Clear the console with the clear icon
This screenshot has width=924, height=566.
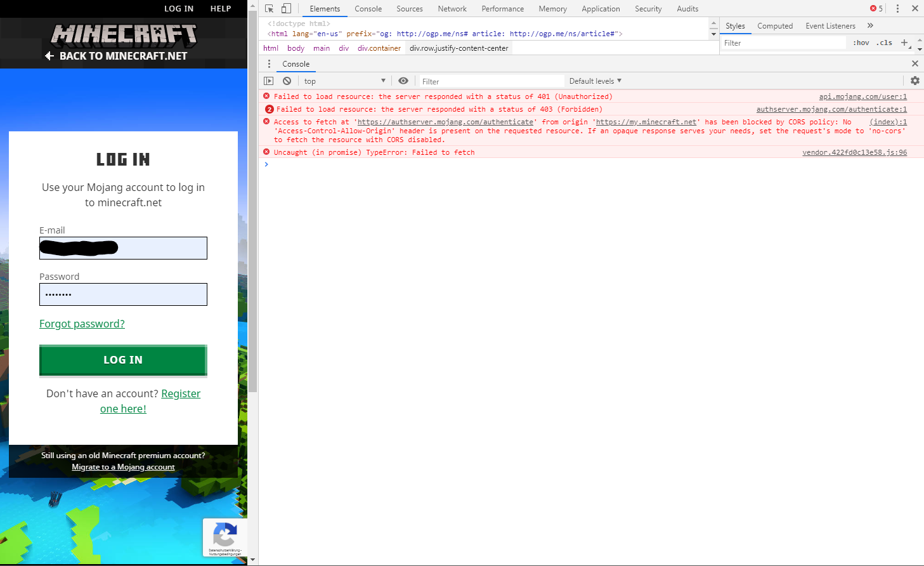point(287,81)
